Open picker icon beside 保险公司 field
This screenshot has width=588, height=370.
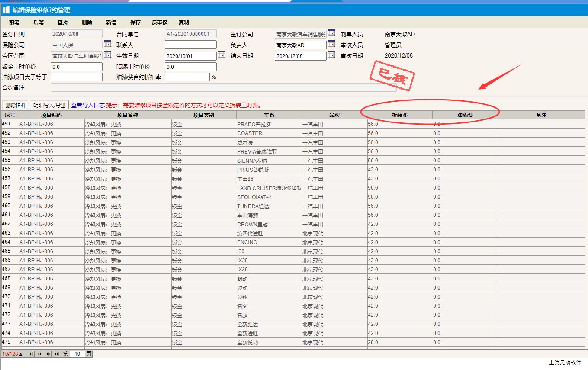(x=107, y=44)
